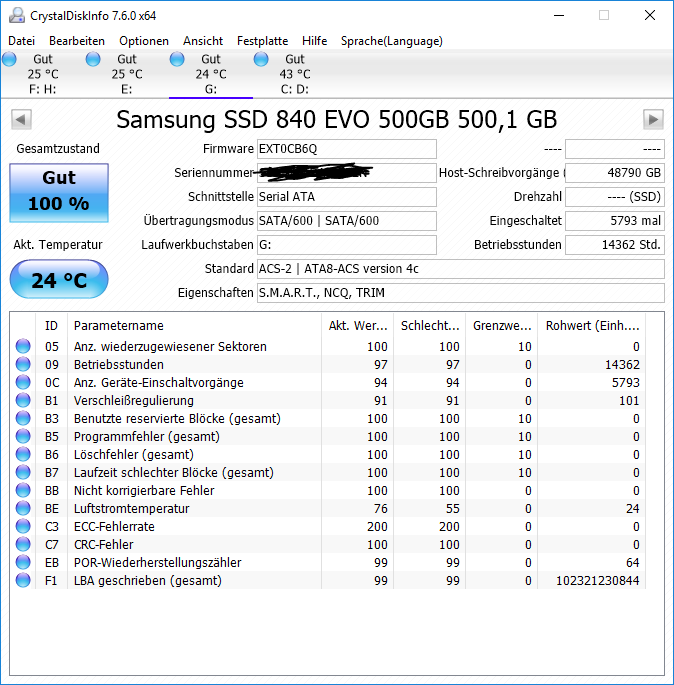Click the CrystalDiskInfo title bar app icon
674x685 pixels.
click(x=17, y=16)
